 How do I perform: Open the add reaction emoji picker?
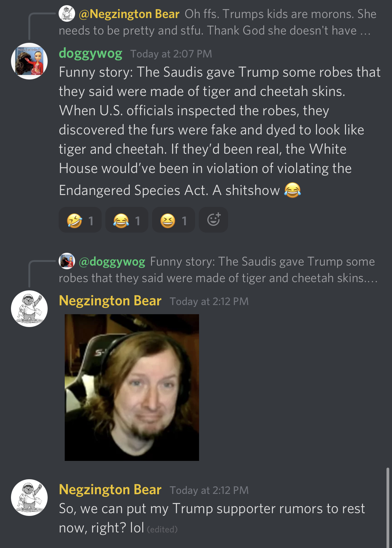(213, 220)
